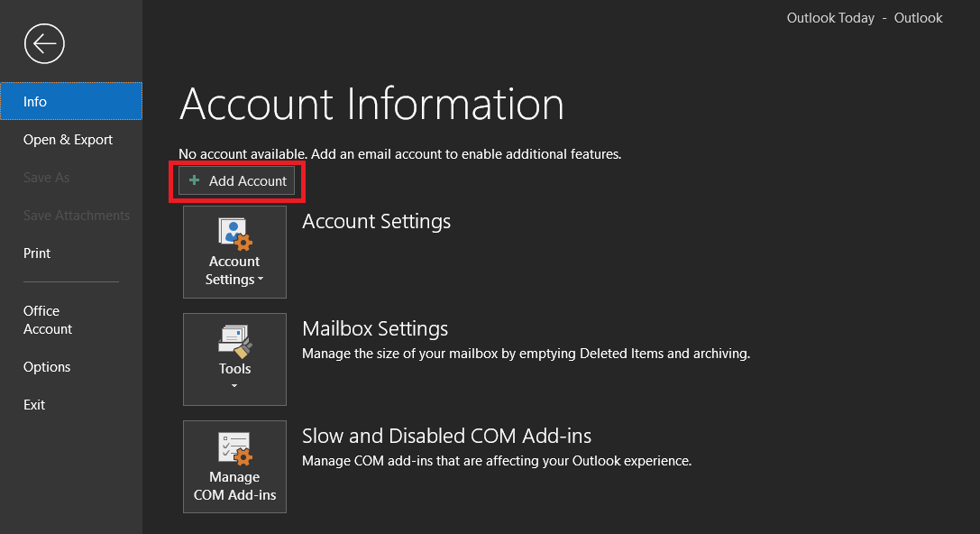Click the 'Manage the size of your mailbox' description

click(x=526, y=354)
